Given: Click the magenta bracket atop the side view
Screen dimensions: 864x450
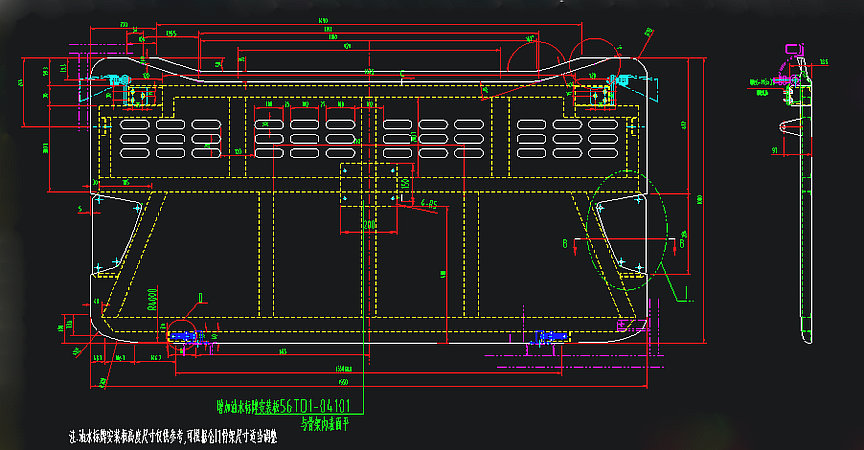Looking at the screenshot, I should pyautogui.click(x=793, y=48).
